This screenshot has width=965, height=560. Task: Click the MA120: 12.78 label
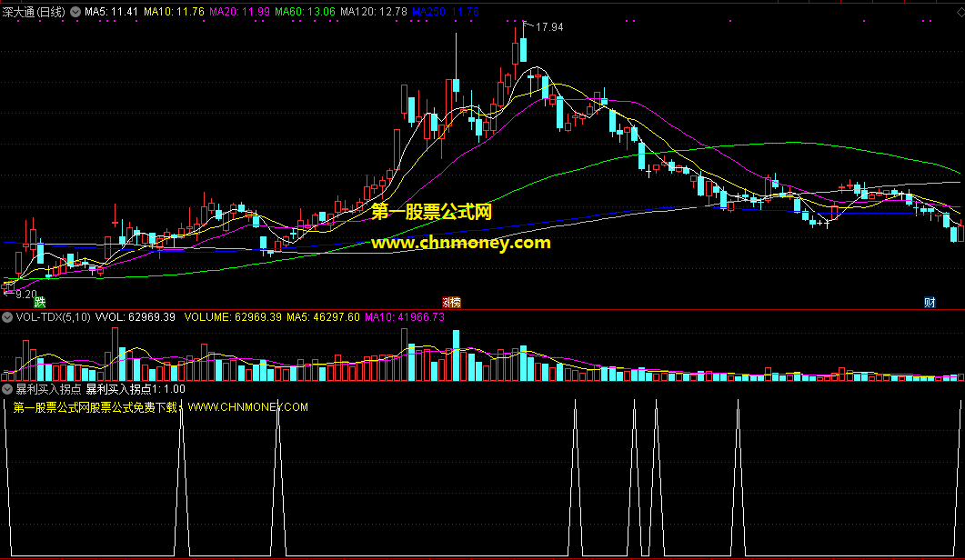pos(374,12)
